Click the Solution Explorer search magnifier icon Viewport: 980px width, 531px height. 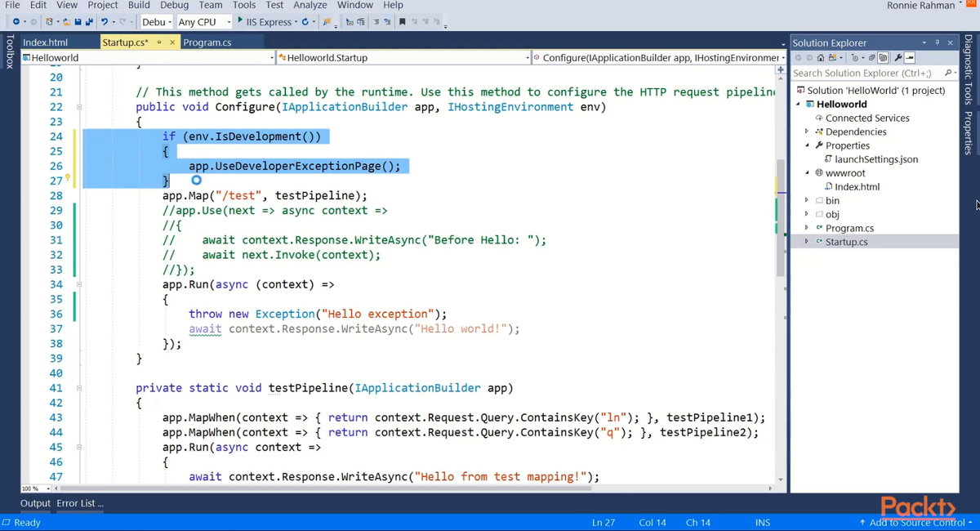pos(947,73)
